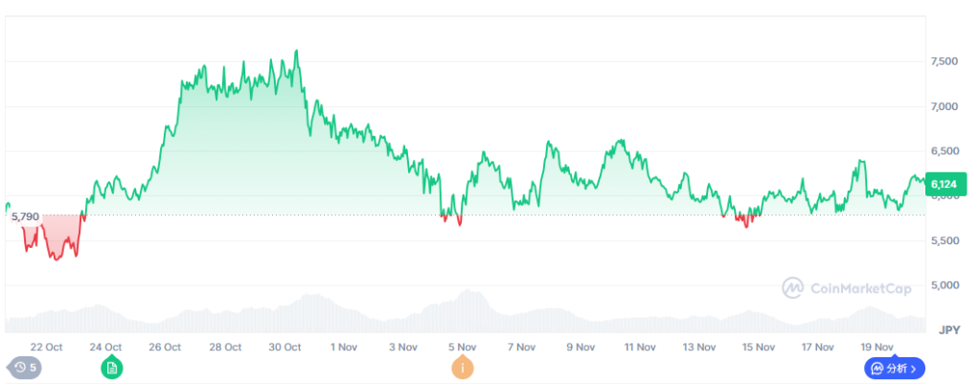Select the 19 Nov date label
Viewport: 980px width, 384px height.
[x=877, y=347]
